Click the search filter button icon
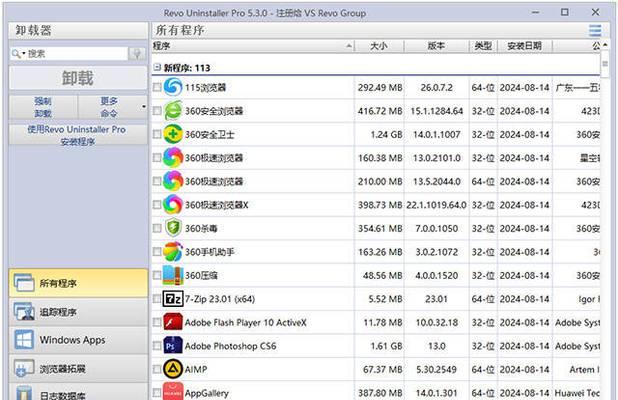The width and height of the screenshot is (618, 400). [x=137, y=54]
